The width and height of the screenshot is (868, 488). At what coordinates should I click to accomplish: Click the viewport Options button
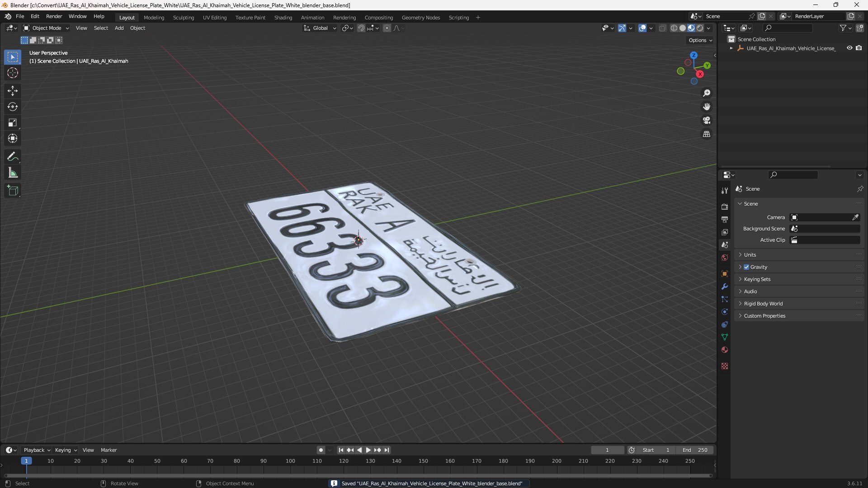[x=700, y=40]
